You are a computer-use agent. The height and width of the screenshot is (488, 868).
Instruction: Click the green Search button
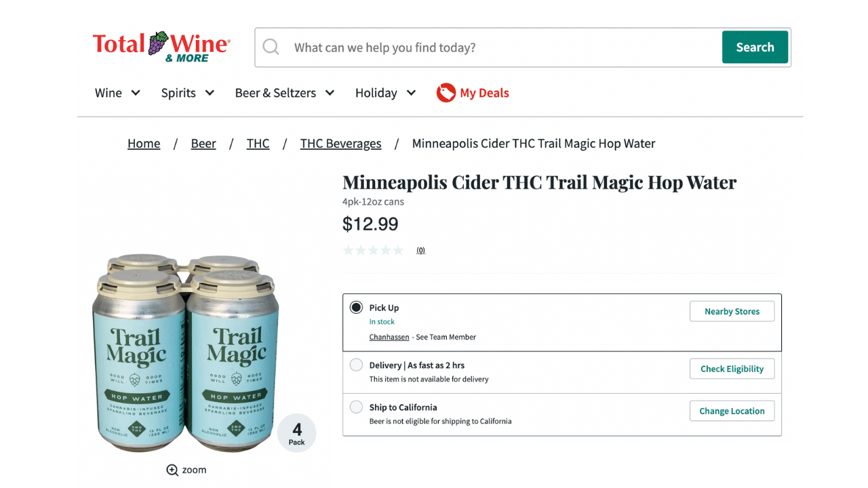(755, 47)
